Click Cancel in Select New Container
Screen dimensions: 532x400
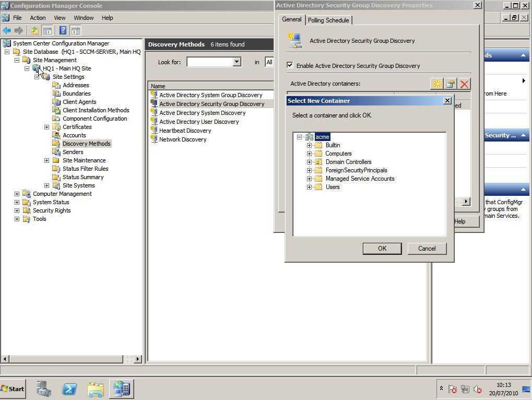(427, 249)
